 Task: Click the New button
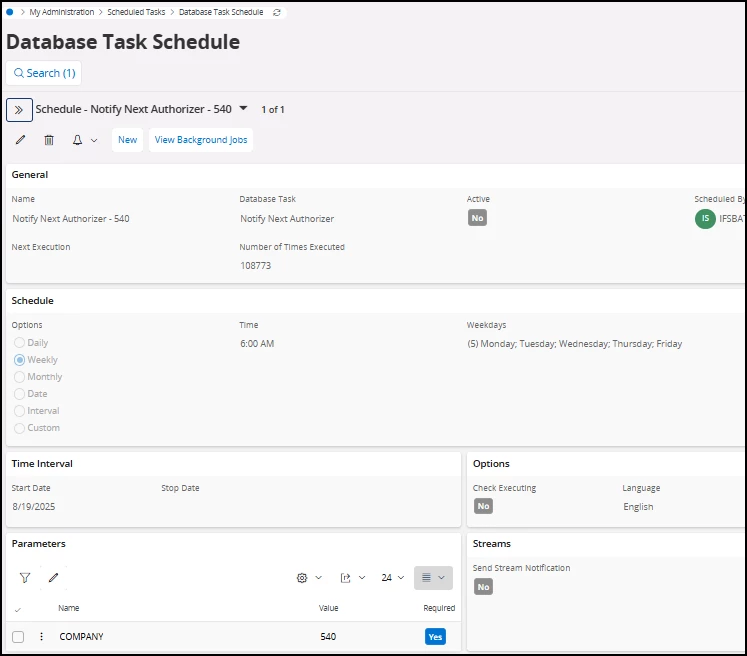[127, 140]
